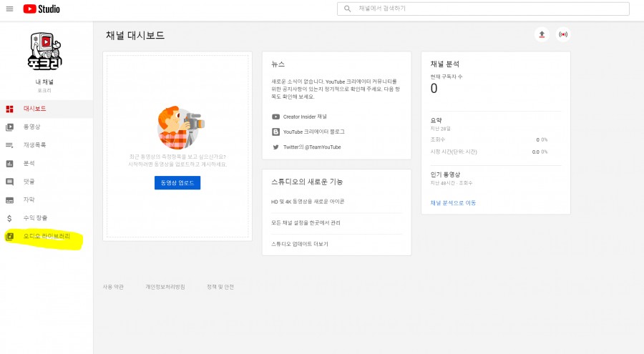This screenshot has width=644, height=354.
Task: Click the Twitter bird icon
Action: coord(275,147)
